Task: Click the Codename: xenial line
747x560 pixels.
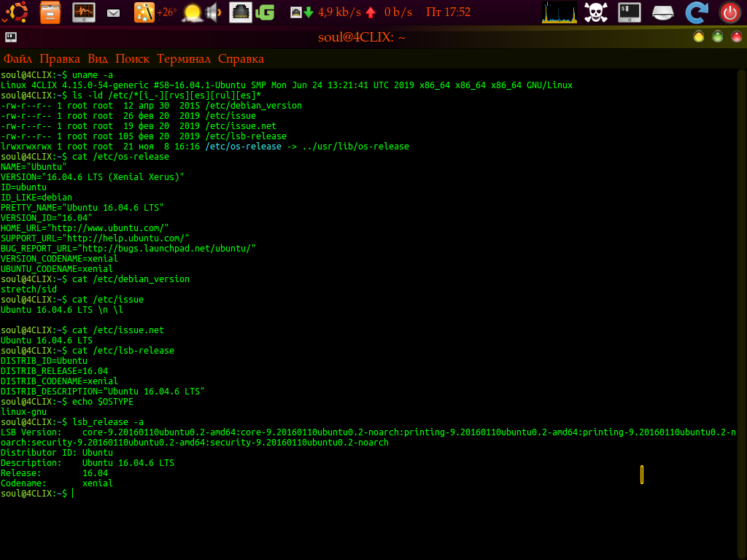Action: (x=57, y=483)
